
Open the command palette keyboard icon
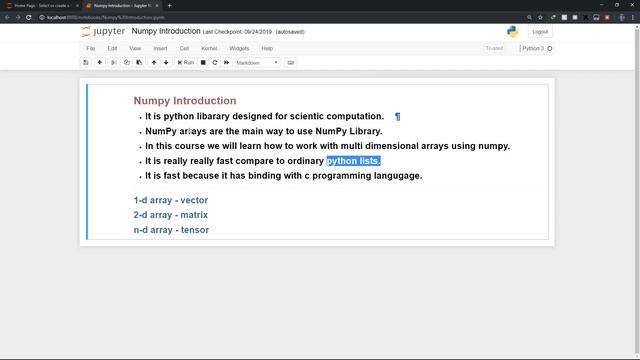click(x=291, y=62)
